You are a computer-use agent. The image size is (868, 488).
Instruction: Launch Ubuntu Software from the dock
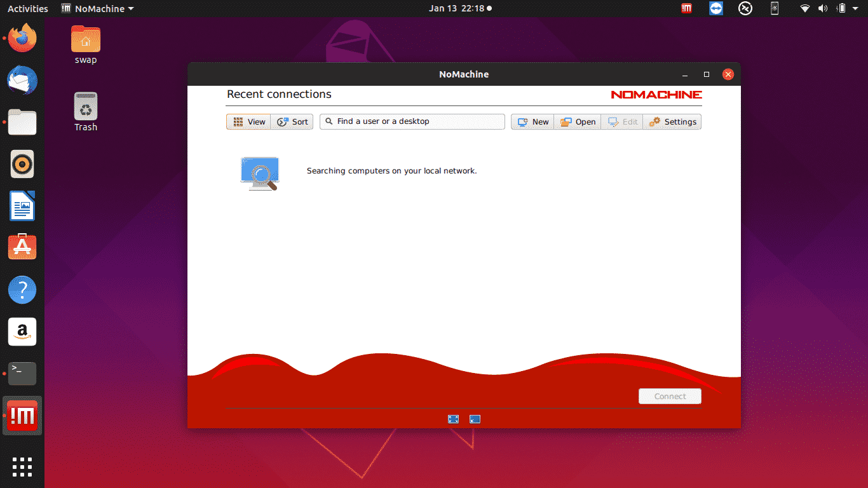pyautogui.click(x=22, y=247)
